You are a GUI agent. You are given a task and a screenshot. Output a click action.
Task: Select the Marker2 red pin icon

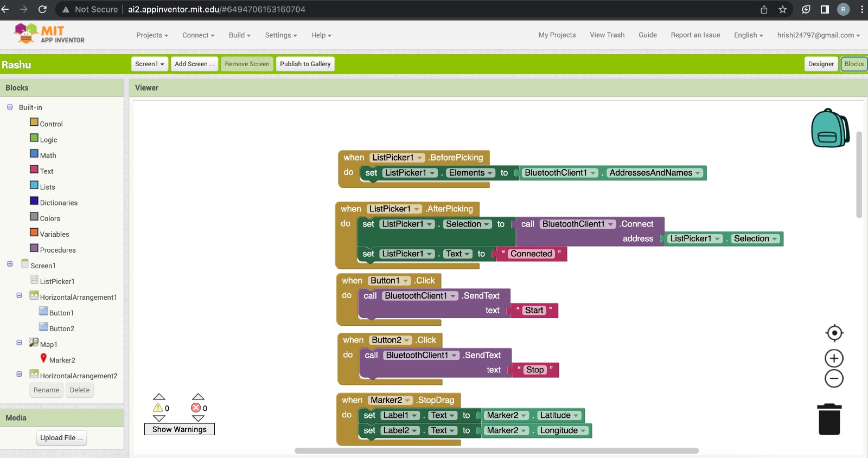point(43,358)
